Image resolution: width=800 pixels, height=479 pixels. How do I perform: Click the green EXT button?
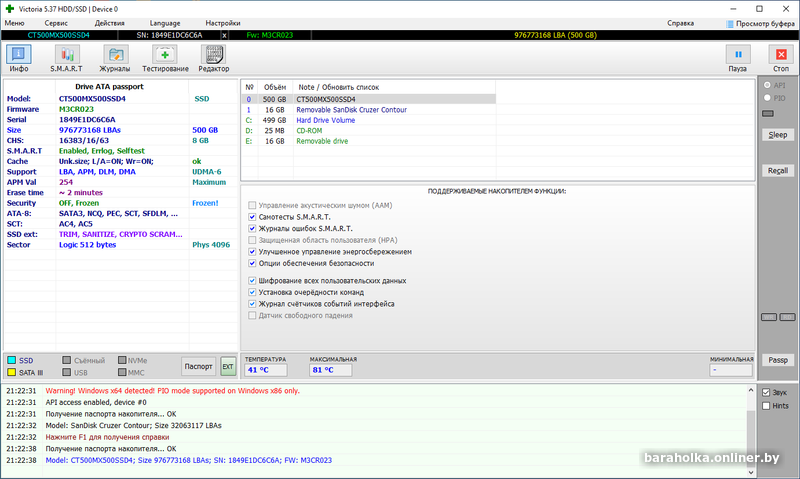click(x=228, y=366)
